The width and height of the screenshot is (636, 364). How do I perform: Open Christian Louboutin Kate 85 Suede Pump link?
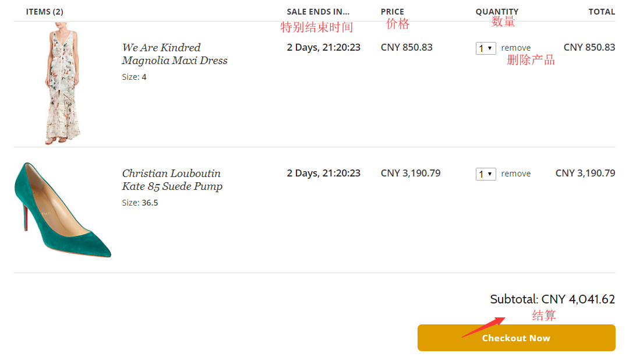coord(172,180)
